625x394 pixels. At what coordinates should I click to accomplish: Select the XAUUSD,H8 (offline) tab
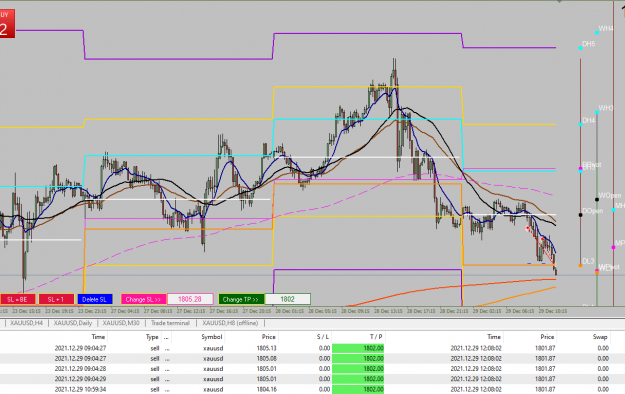click(x=230, y=323)
